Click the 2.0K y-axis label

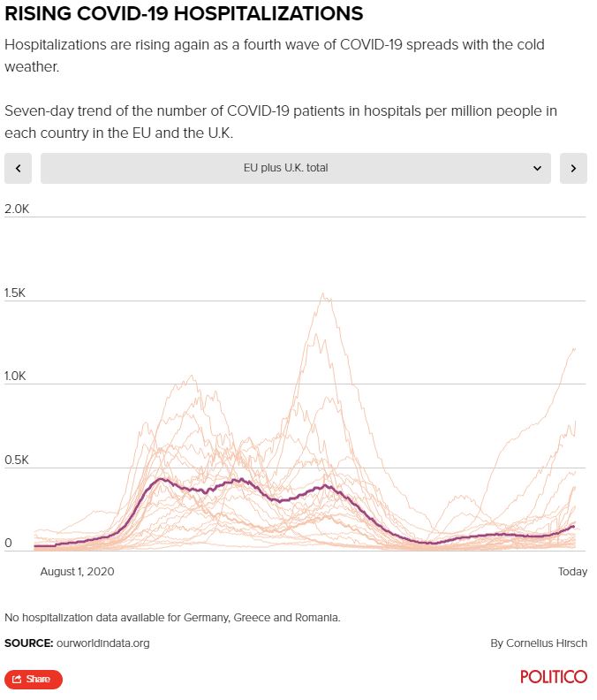pyautogui.click(x=17, y=209)
